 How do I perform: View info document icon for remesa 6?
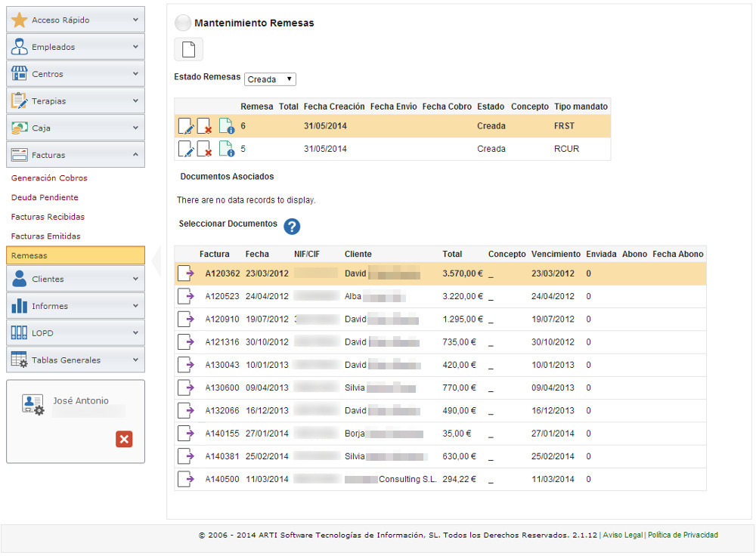pyautogui.click(x=227, y=126)
